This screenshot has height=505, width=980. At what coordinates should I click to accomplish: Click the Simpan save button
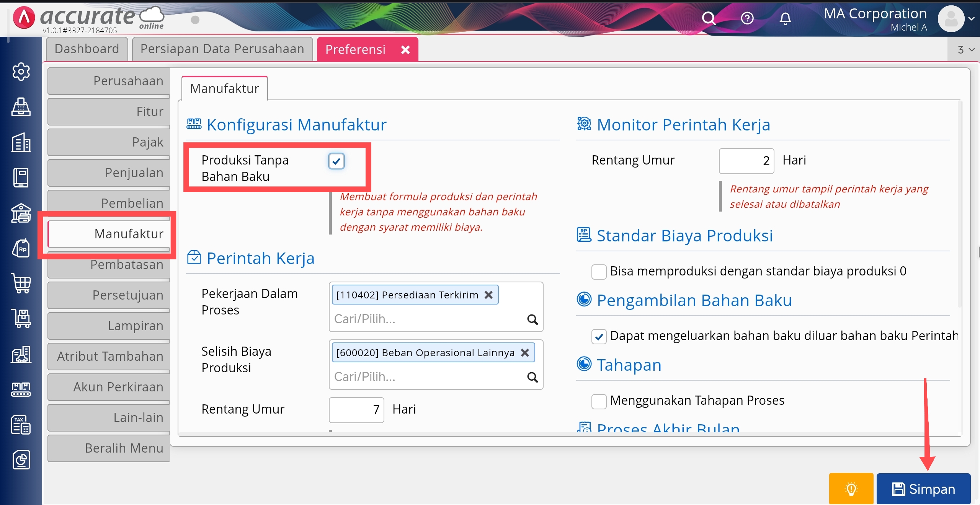[923, 489]
